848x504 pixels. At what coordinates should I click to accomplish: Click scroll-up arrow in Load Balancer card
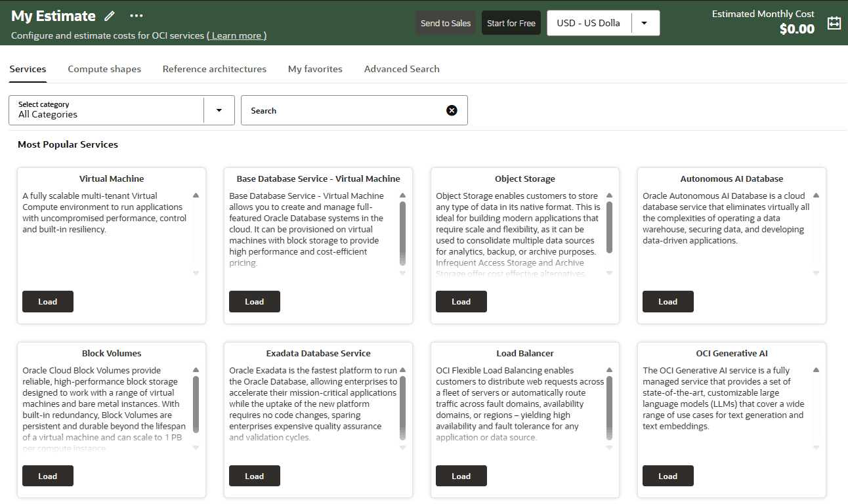click(x=609, y=370)
